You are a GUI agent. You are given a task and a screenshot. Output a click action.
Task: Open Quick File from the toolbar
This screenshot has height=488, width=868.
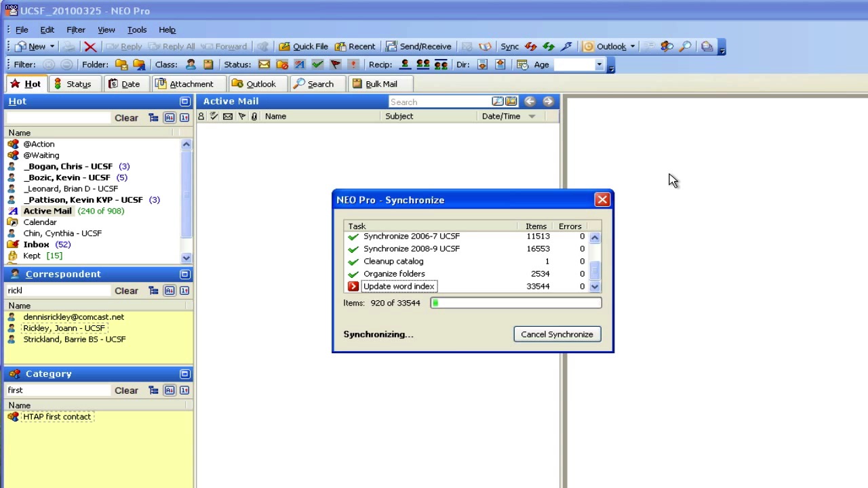coord(303,47)
